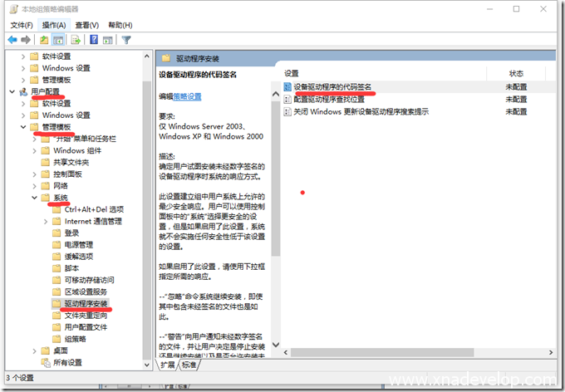565x392 pixels.
Task: Open the 操作(A) menu
Action: coord(54,25)
